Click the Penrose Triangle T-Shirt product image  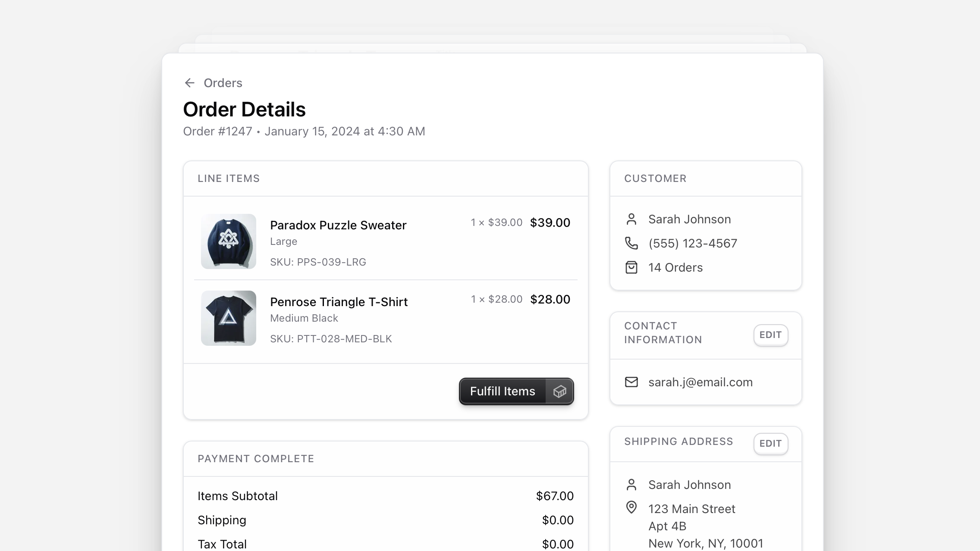click(x=228, y=318)
